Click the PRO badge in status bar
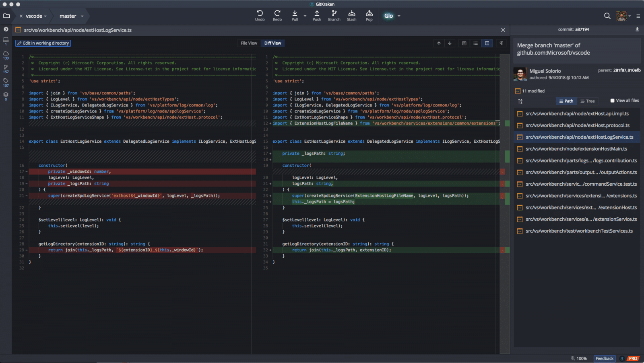Screen dimensions: 644x363 (x=633, y=358)
